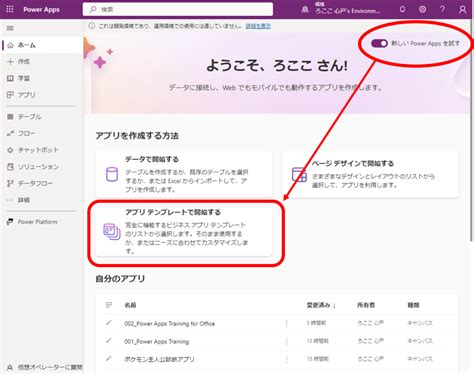Open Power Platform in sidebar
The image size is (474, 374).
point(42,222)
